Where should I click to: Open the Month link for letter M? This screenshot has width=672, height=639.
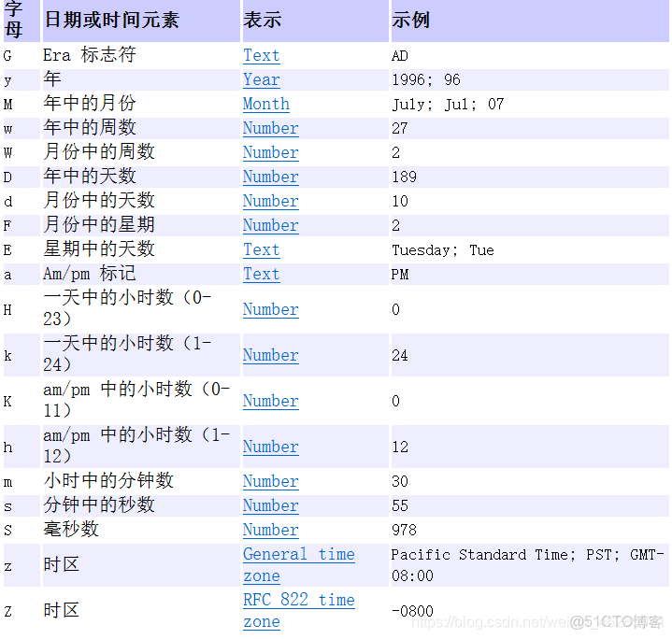(266, 104)
